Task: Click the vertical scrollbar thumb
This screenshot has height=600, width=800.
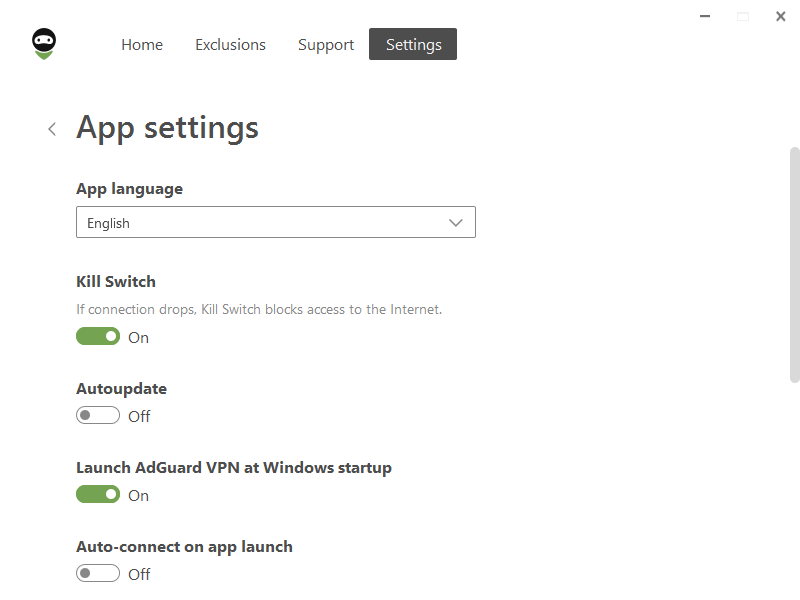Action: (x=794, y=265)
